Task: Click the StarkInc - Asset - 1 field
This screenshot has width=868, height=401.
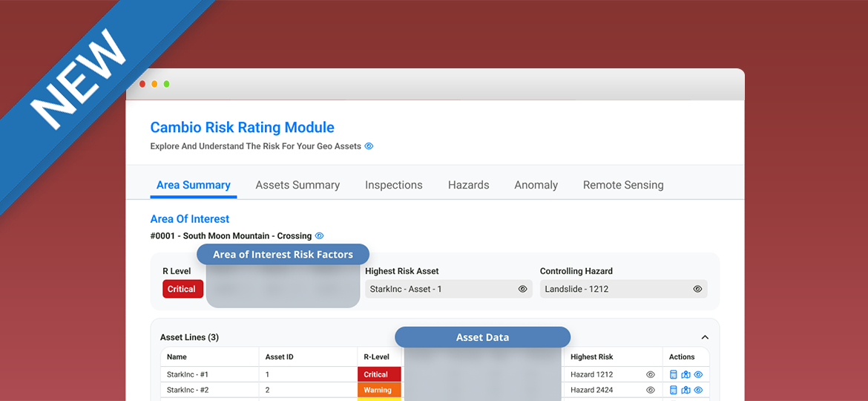Action: (x=449, y=289)
